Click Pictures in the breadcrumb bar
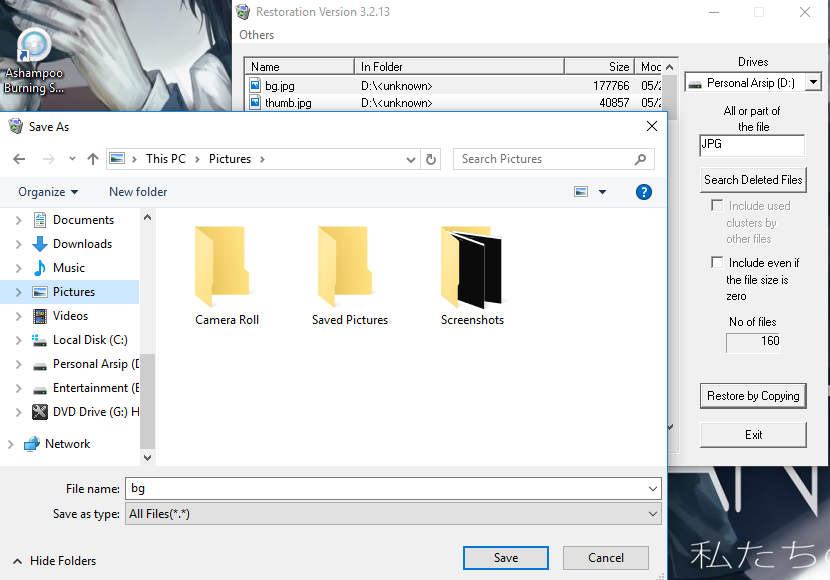 (x=230, y=158)
